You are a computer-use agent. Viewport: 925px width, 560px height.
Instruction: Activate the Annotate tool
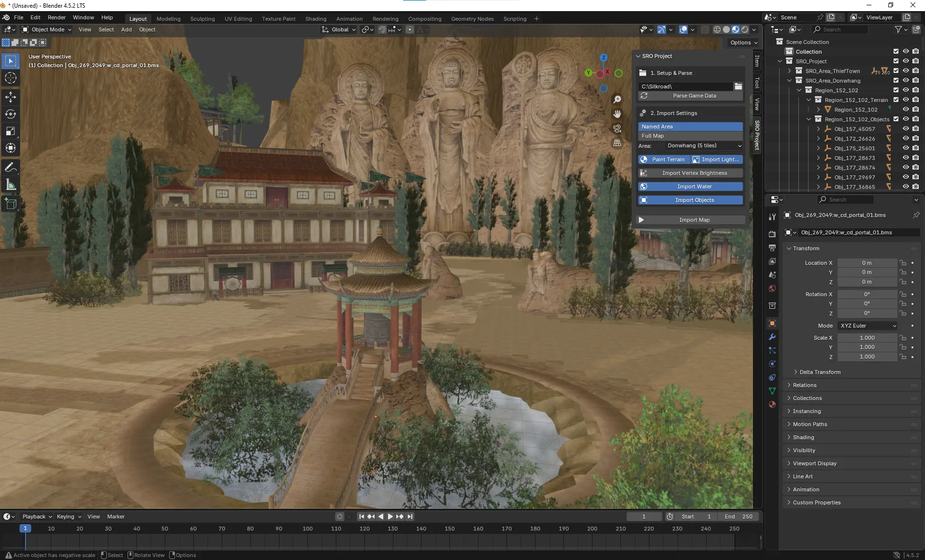pos(11,168)
